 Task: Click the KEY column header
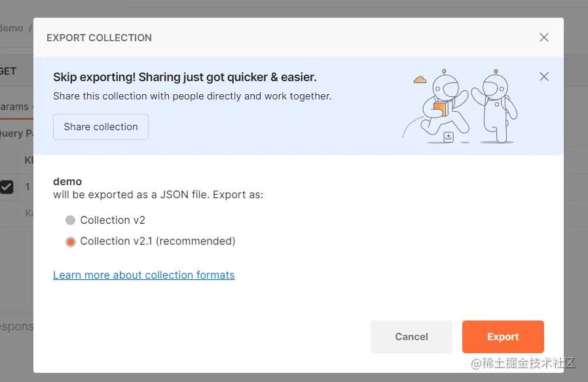coord(29,160)
